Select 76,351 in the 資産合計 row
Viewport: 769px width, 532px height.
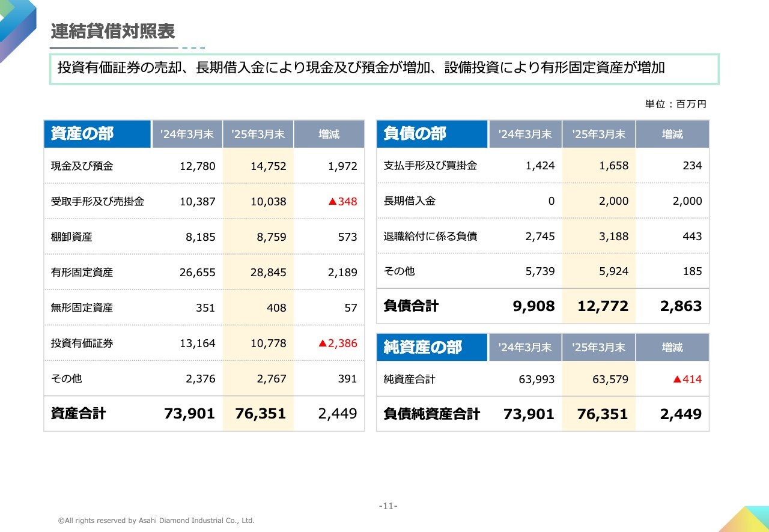click(x=261, y=414)
